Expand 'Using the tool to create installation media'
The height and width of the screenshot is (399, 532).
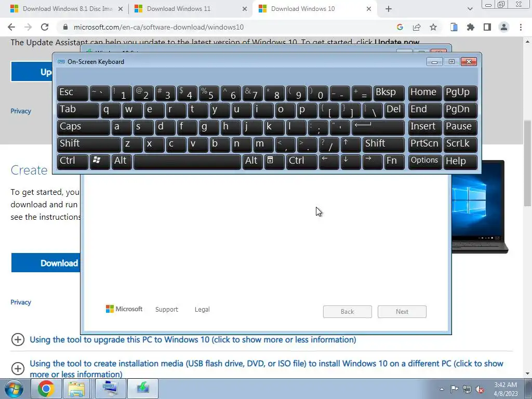click(x=267, y=369)
